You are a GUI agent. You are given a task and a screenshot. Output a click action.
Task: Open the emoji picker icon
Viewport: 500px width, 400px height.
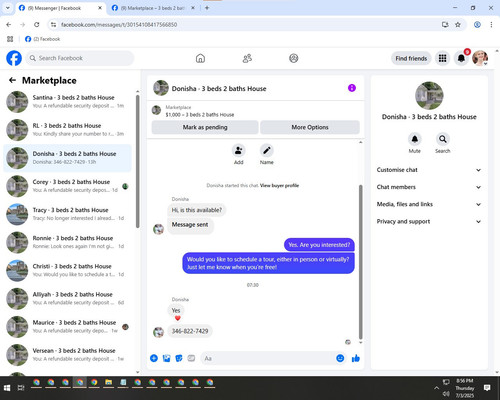340,358
